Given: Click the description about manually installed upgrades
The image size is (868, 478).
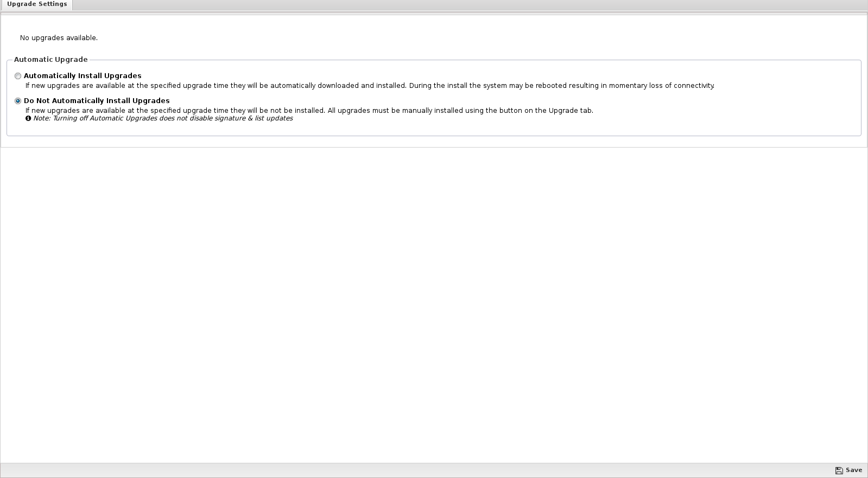Looking at the screenshot, I should click(309, 111).
